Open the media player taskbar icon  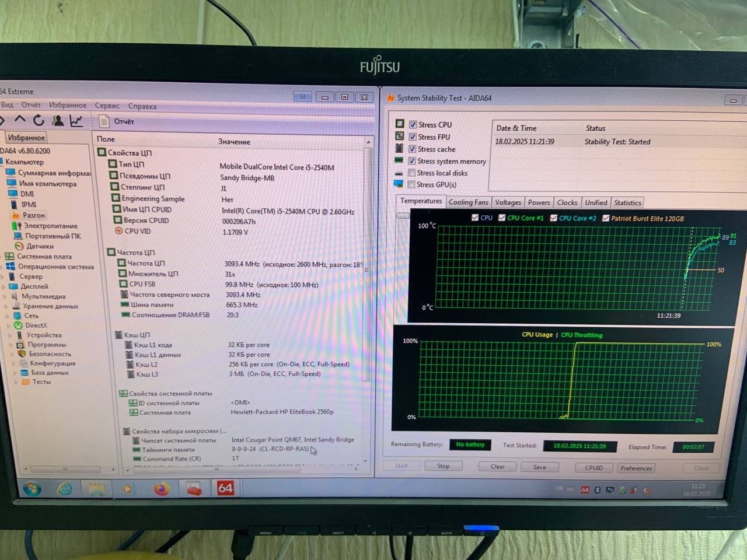pyautogui.click(x=128, y=489)
